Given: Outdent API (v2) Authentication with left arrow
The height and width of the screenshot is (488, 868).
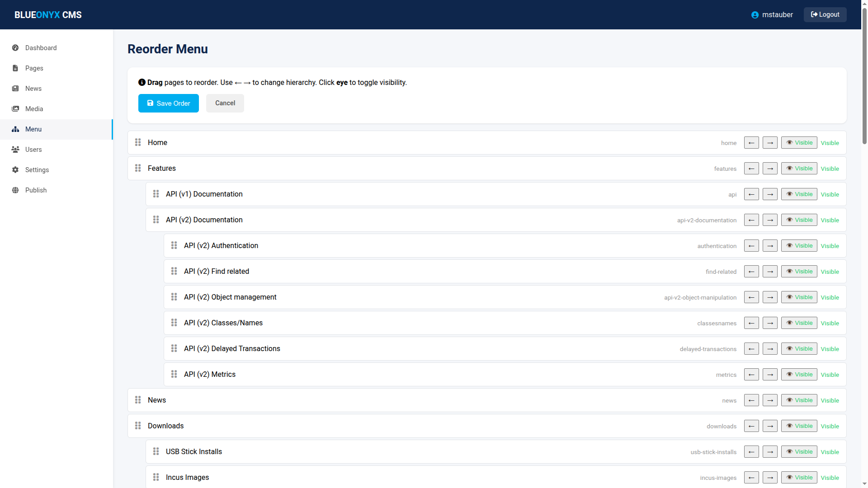Looking at the screenshot, I should pyautogui.click(x=751, y=246).
